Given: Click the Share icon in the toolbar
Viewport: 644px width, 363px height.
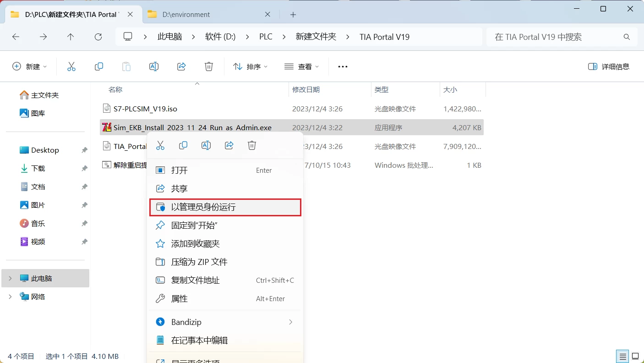Looking at the screenshot, I should [x=181, y=66].
